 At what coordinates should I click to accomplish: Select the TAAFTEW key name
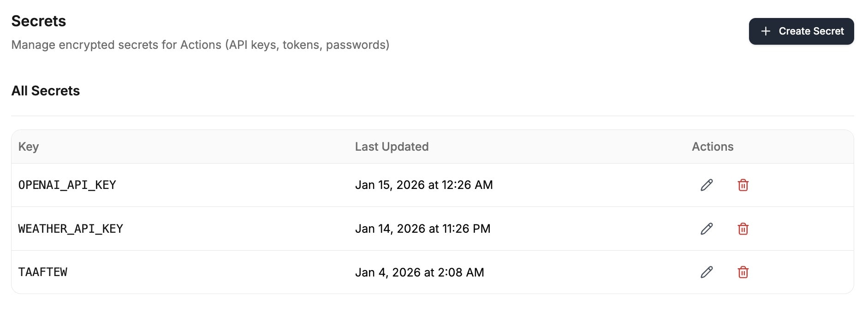coord(43,272)
